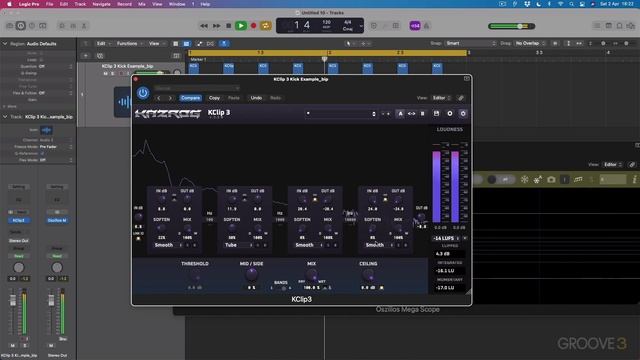The height and width of the screenshot is (360, 640).
Task: Toggle the Inspector button in control bar
Action: (20, 26)
